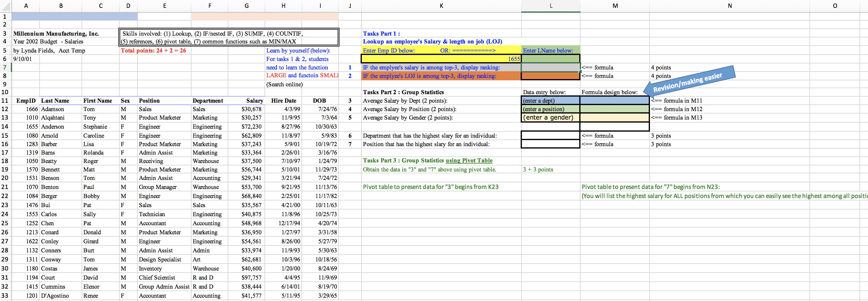Click 'Tasks Part 2 : Group Statistics' heading
The image size is (868, 301).
tap(403, 92)
